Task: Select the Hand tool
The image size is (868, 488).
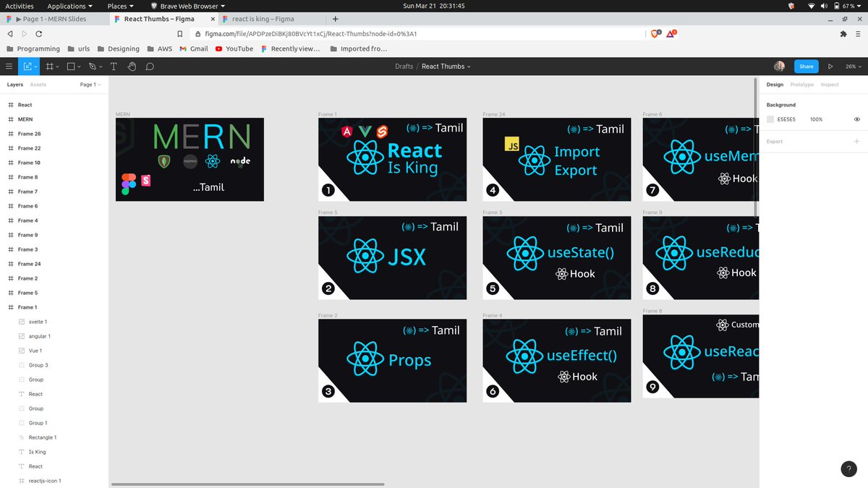Action: pyautogui.click(x=132, y=67)
